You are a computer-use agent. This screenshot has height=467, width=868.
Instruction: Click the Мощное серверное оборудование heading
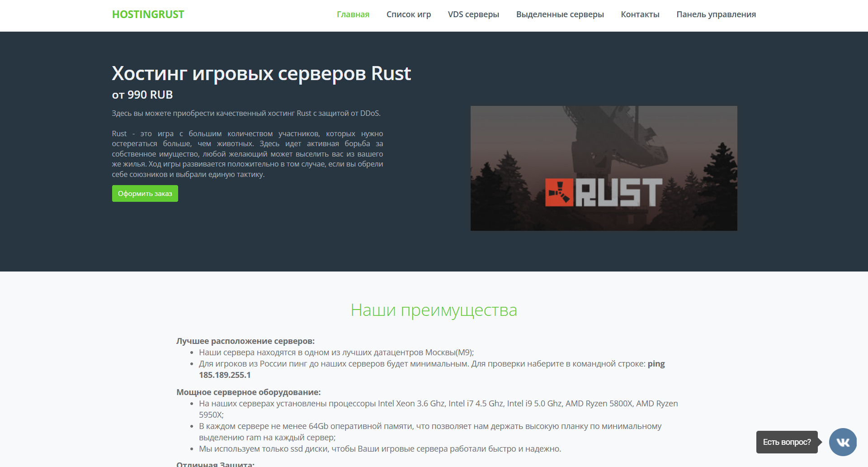pyautogui.click(x=248, y=392)
